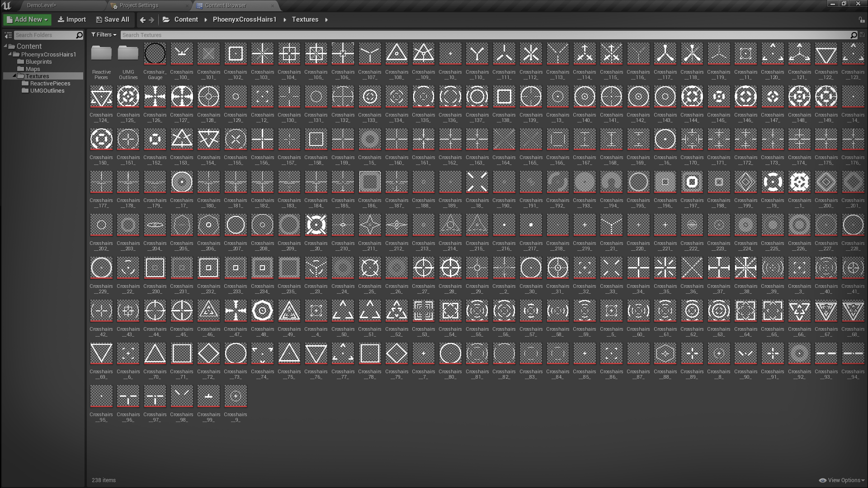The width and height of the screenshot is (868, 488).
Task: Expand the arrow after Textures breadcrumb
Action: (326, 19)
